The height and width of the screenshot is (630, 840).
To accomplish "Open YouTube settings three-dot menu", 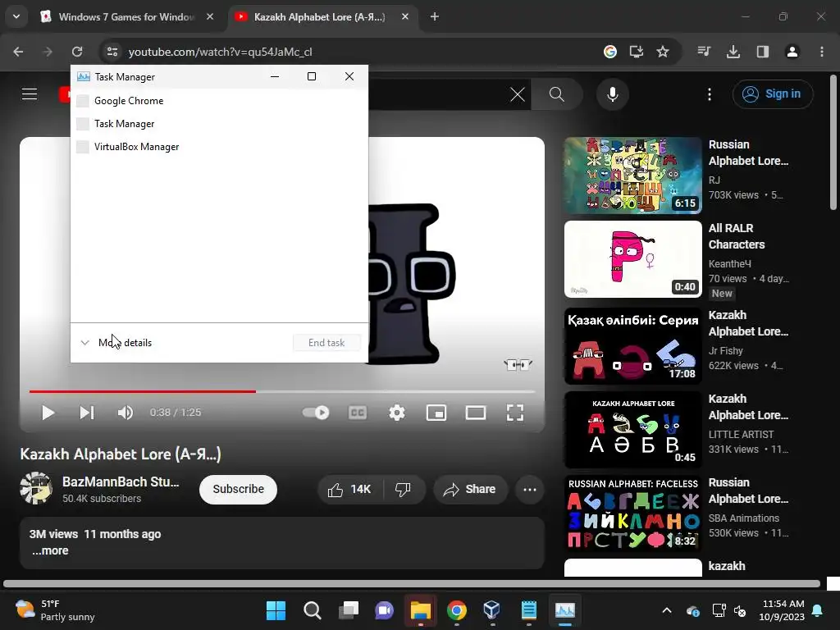I will point(710,94).
